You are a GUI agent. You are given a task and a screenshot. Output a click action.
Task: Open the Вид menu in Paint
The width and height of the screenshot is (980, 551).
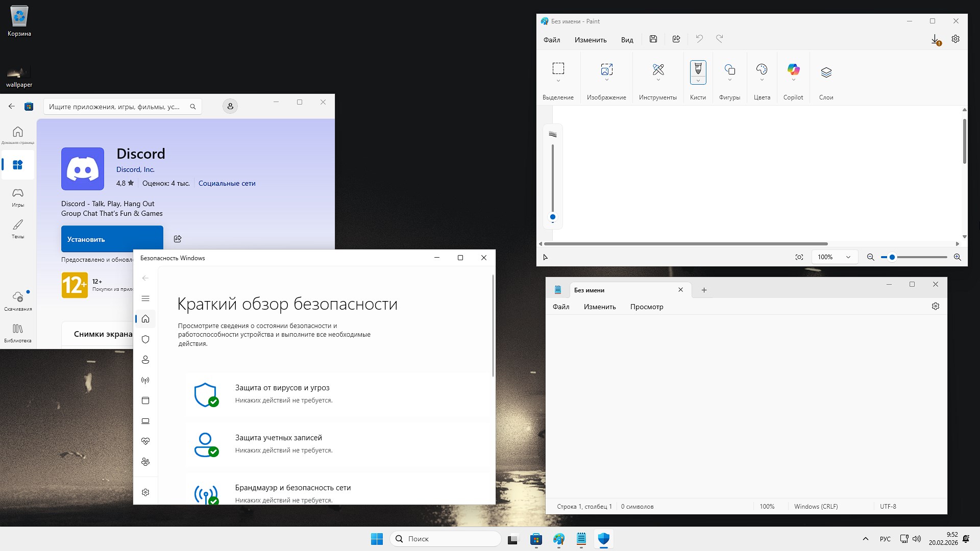coord(627,40)
